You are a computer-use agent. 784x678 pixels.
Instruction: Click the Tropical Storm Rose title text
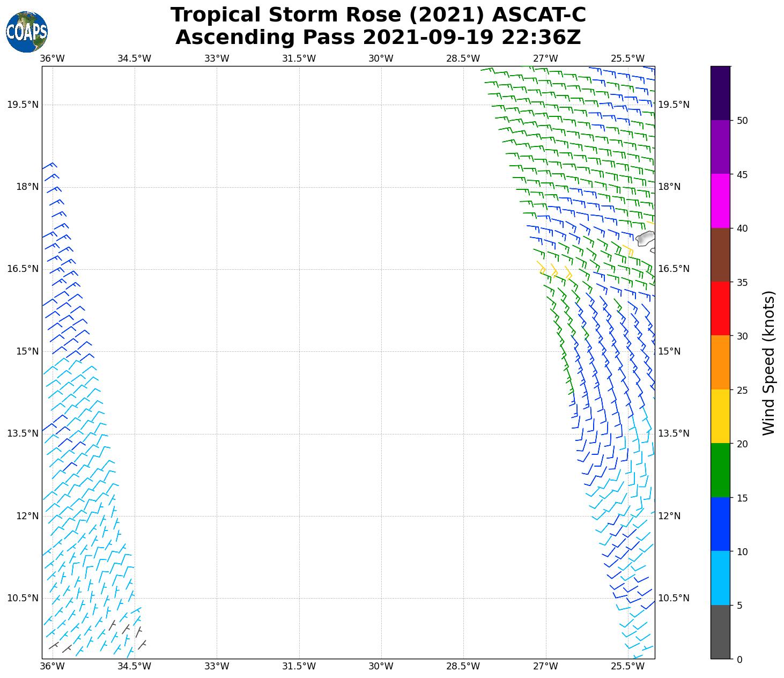[378, 15]
